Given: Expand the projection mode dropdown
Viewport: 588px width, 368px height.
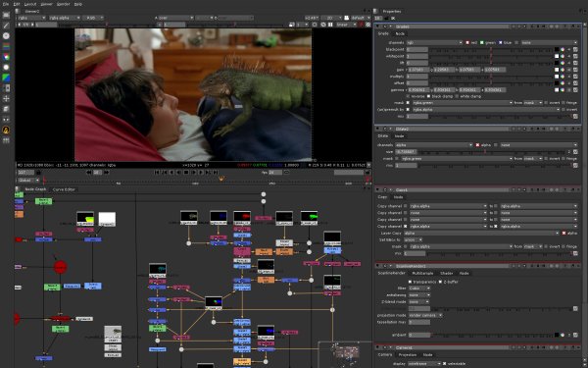Looking at the screenshot, I should point(425,315).
